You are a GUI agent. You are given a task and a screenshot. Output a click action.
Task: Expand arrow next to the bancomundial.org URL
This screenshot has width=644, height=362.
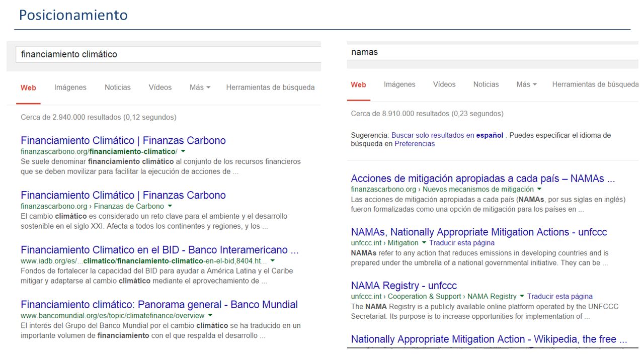pos(209,316)
